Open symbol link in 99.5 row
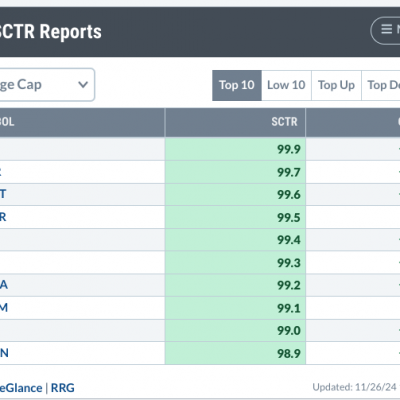Screen dimensions: 400x400 3,217
